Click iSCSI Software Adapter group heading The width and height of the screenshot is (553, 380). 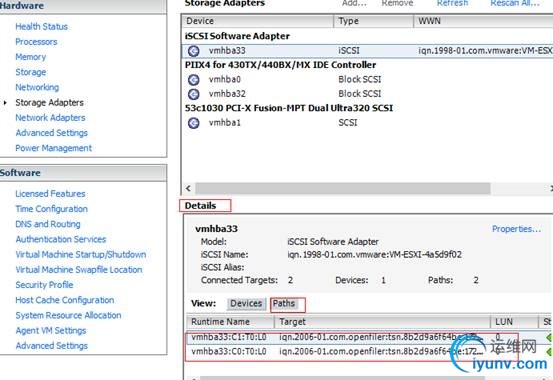tap(237, 36)
